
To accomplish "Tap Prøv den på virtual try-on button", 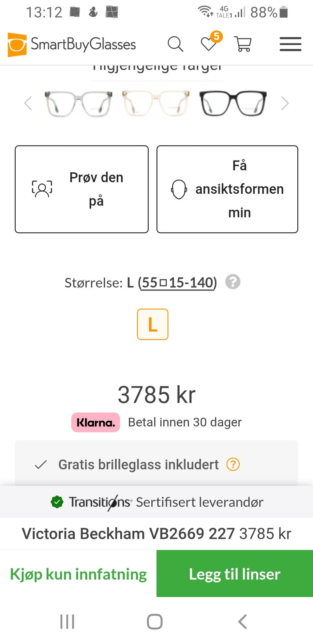I will point(82,189).
